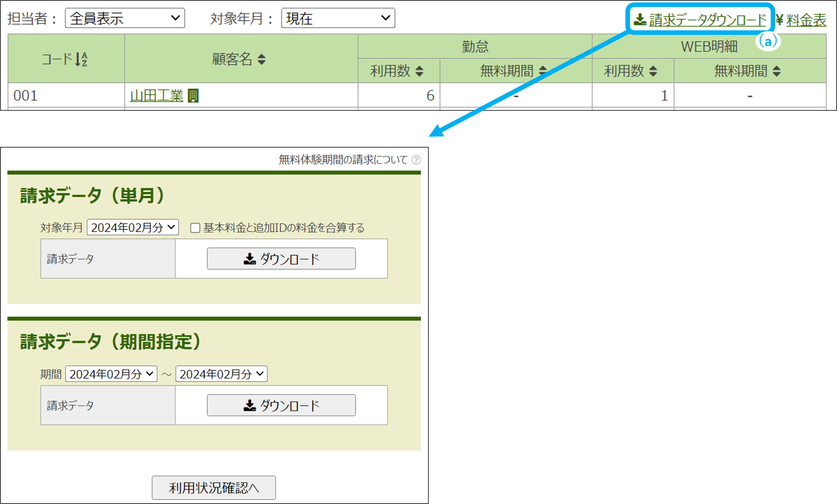Viewport: 837px width, 504px height.
Task: Expand 単月 対象年月 2024年02月分 dropdown
Action: pos(133,227)
